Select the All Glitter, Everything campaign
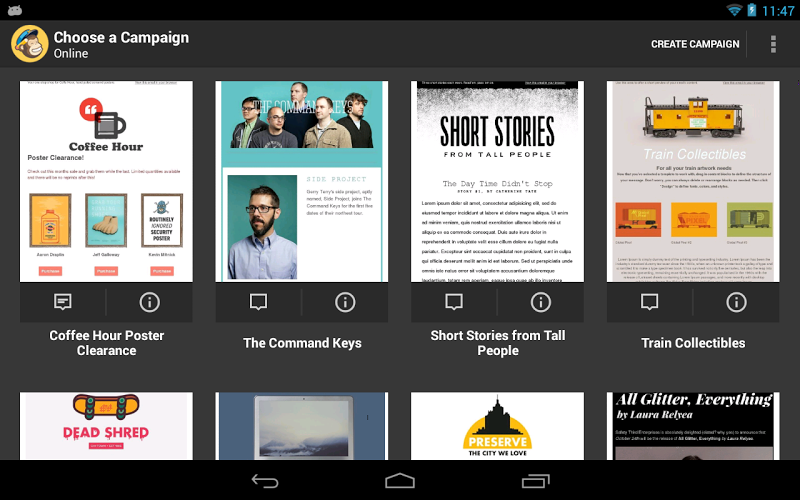Viewport: 800px width, 500px height. tap(693, 426)
